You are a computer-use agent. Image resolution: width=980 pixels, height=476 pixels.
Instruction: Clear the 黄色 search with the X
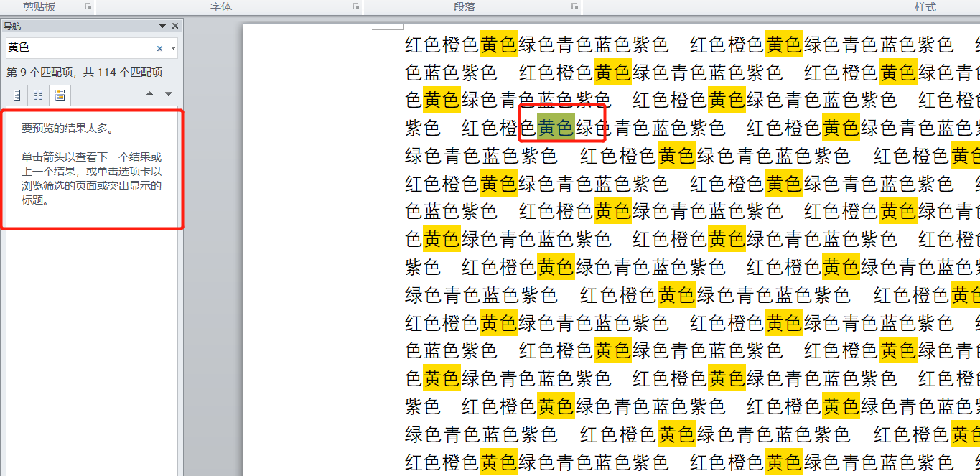point(159,48)
